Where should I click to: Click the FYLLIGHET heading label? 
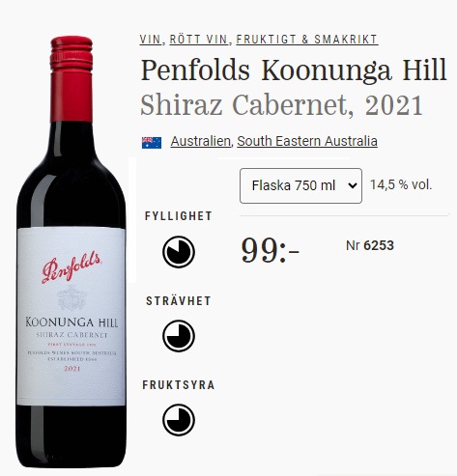click(x=179, y=216)
